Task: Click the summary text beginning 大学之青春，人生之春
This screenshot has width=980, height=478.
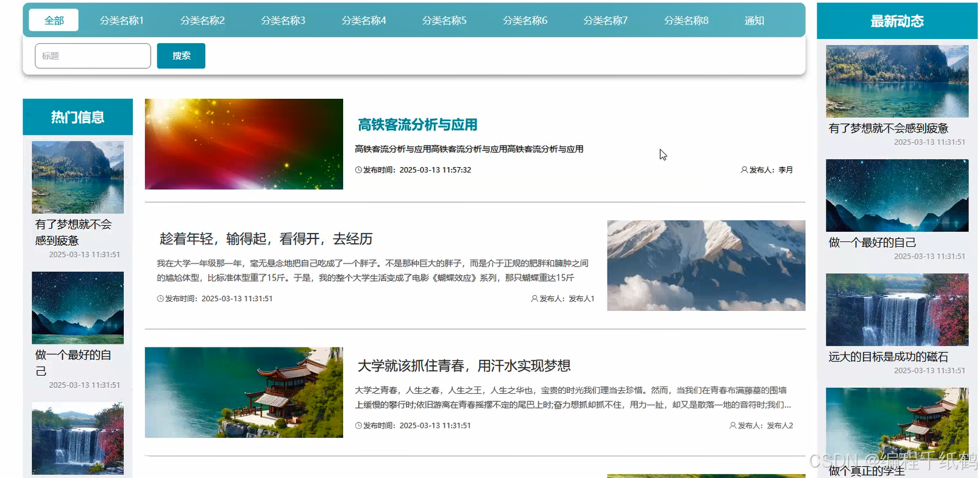Action: pyautogui.click(x=573, y=398)
